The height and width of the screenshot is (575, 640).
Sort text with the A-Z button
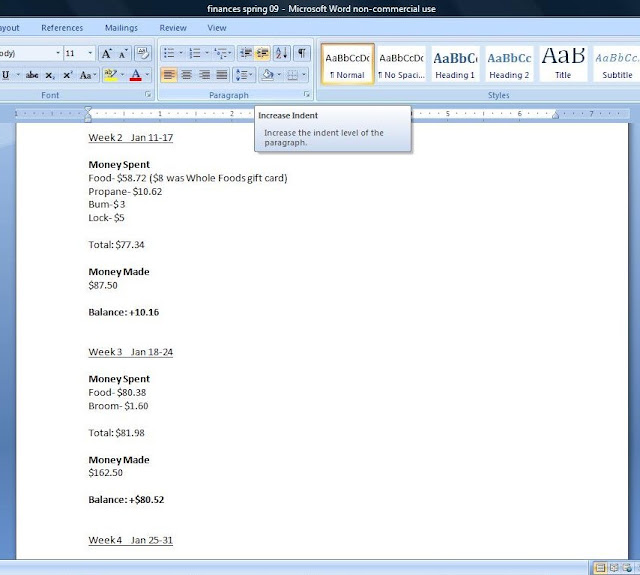[282, 53]
